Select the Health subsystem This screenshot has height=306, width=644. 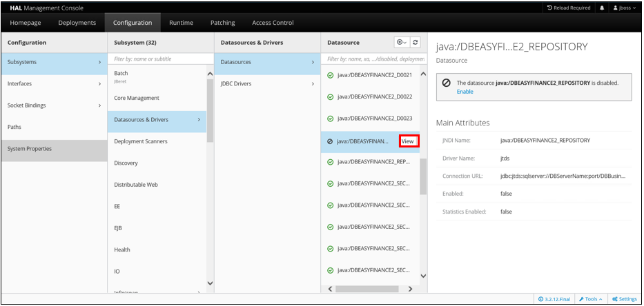(157, 249)
